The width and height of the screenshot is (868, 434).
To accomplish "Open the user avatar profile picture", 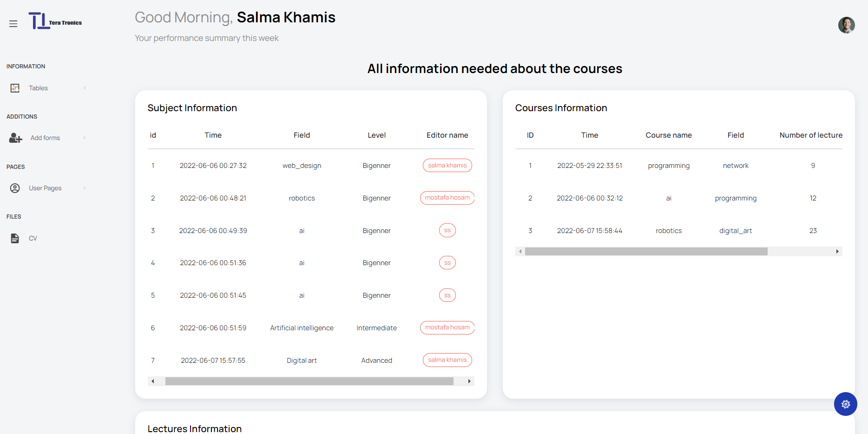I will (x=846, y=25).
